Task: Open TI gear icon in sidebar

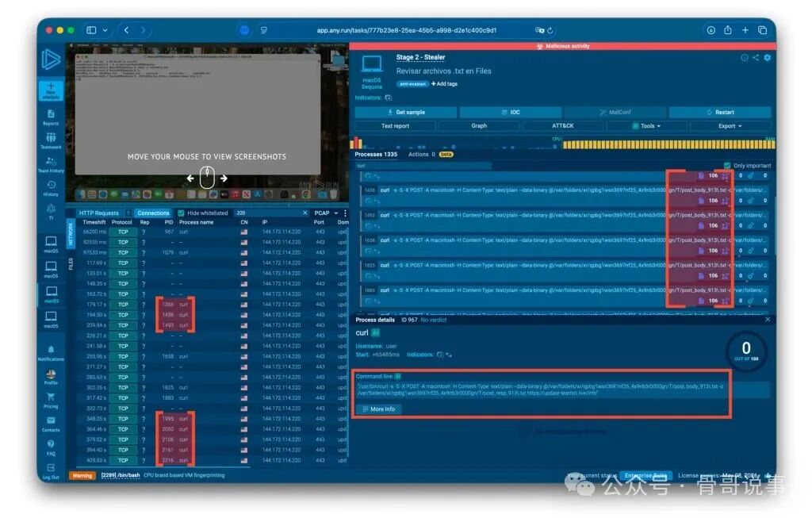Action: click(51, 211)
